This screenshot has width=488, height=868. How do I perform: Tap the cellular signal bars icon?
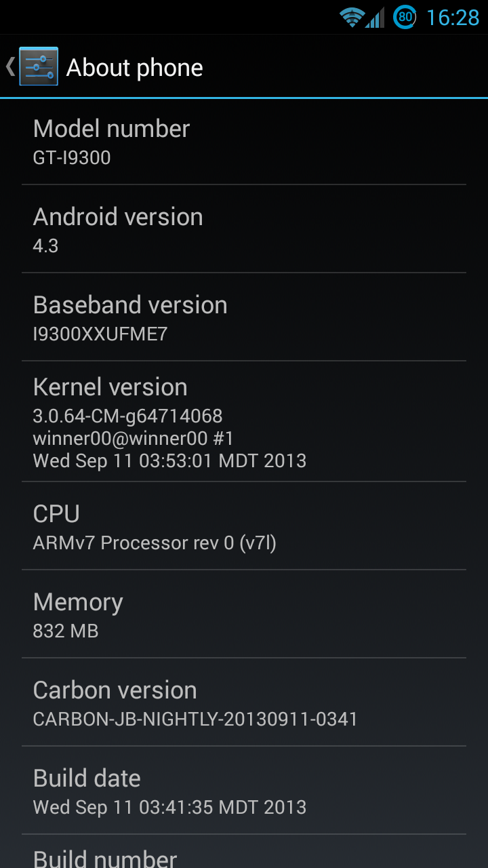tap(375, 17)
